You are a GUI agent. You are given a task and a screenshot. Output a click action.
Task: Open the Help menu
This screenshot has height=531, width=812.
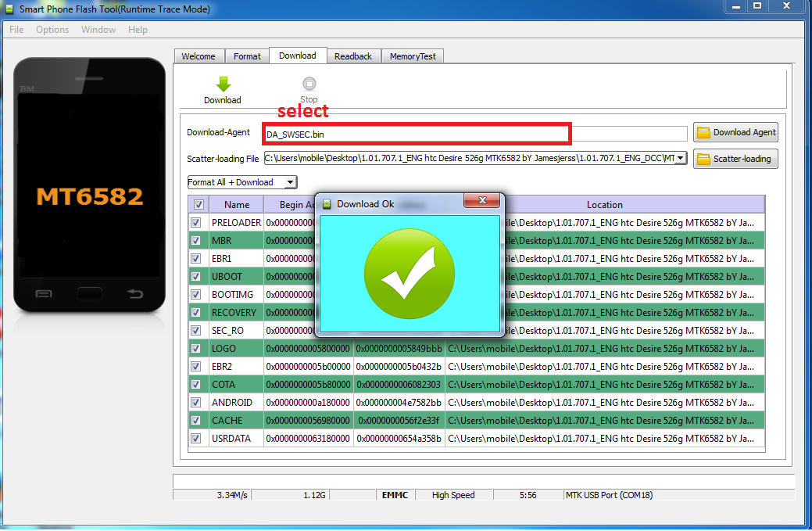tap(138, 30)
